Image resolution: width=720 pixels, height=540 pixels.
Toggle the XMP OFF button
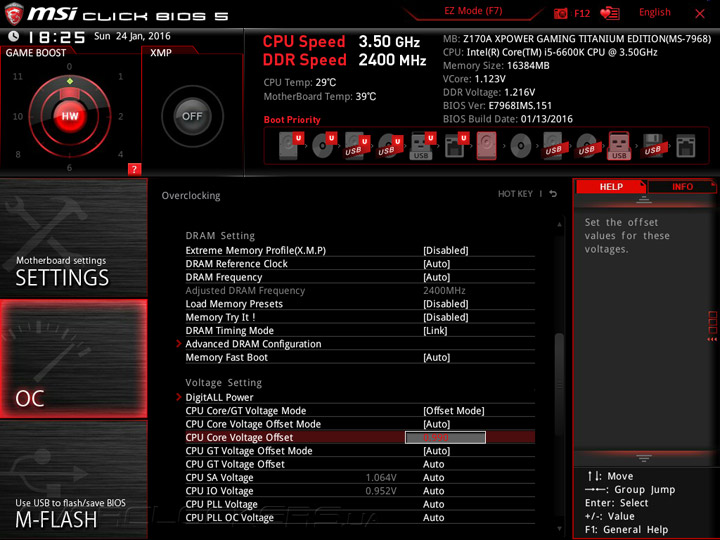click(x=192, y=116)
